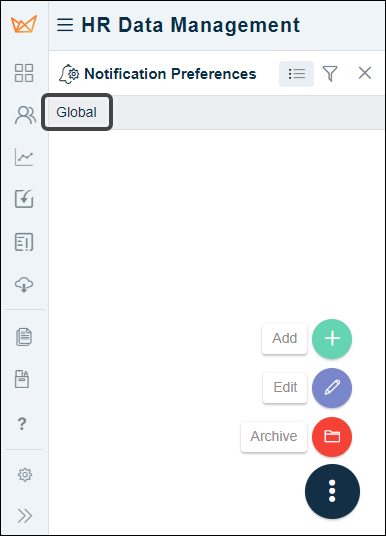Open the people icon in sidebar
The height and width of the screenshot is (536, 386).
coord(25,115)
